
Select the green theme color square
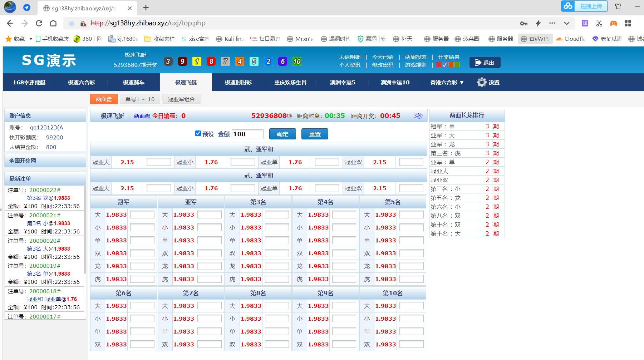point(457,65)
